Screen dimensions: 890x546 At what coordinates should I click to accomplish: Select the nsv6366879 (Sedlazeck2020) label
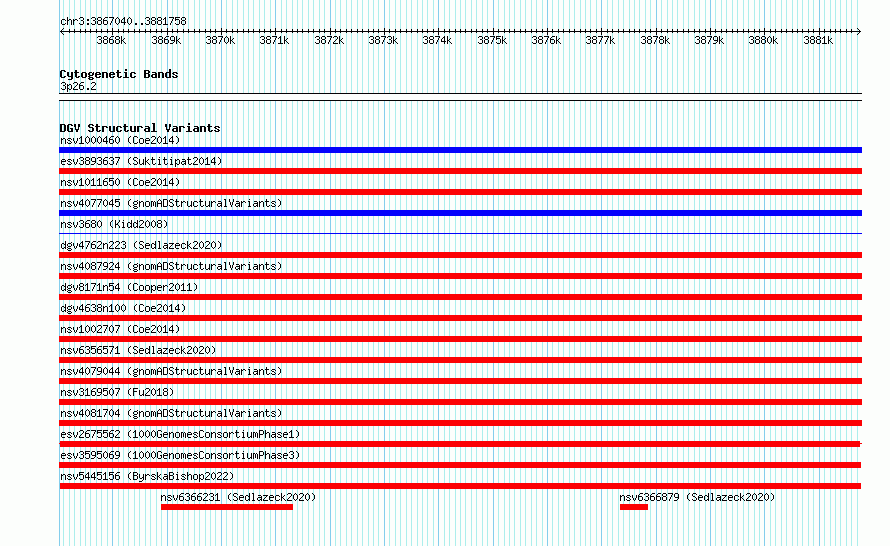tap(697, 497)
